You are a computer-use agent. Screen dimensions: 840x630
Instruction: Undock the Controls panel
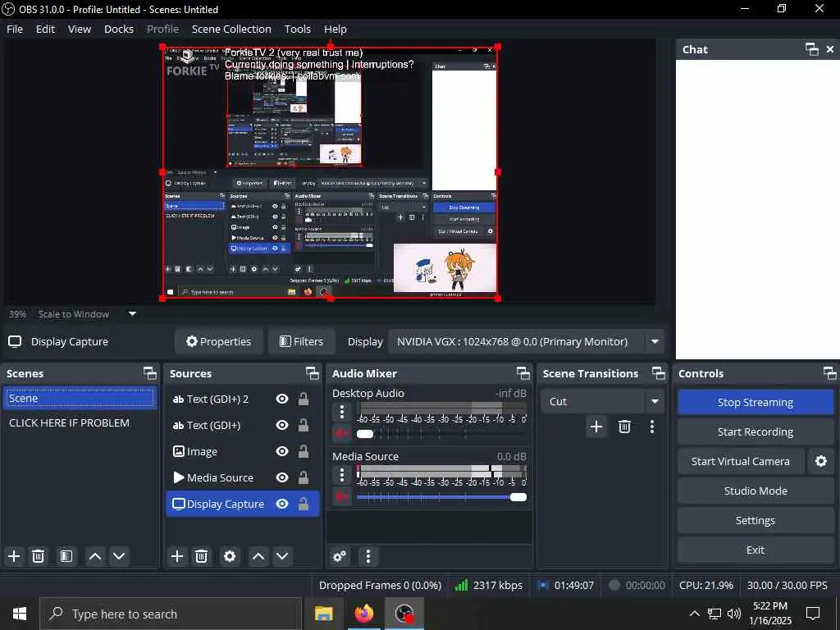tap(830, 373)
